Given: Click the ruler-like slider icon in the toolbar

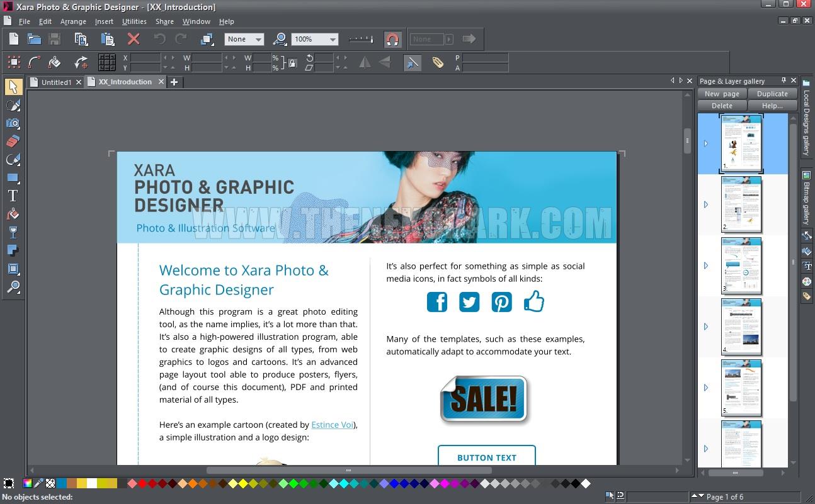Looking at the screenshot, I should [x=361, y=39].
